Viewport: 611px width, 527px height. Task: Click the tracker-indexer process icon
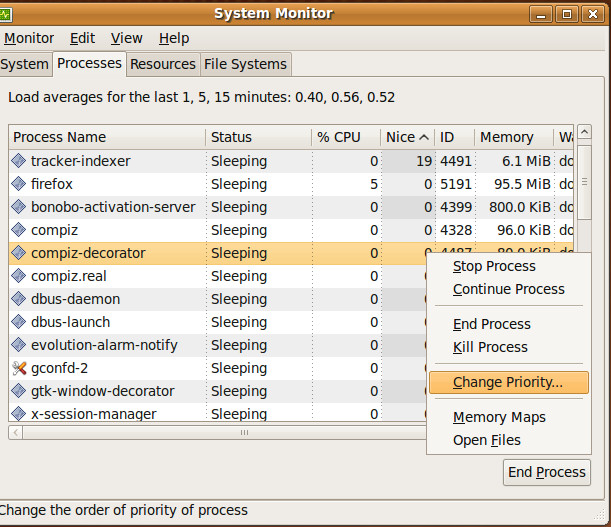pos(18,161)
